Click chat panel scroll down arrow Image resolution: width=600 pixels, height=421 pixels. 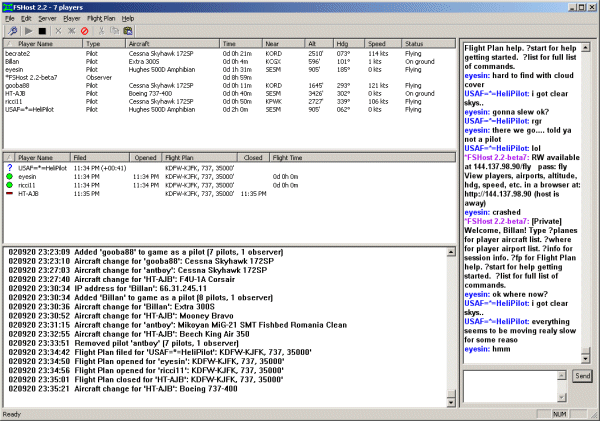pos(585,359)
